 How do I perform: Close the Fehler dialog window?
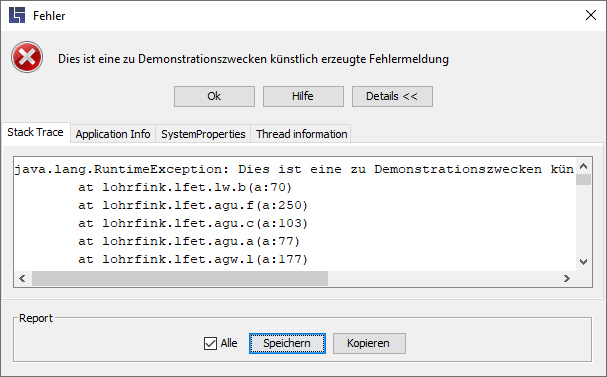591,15
